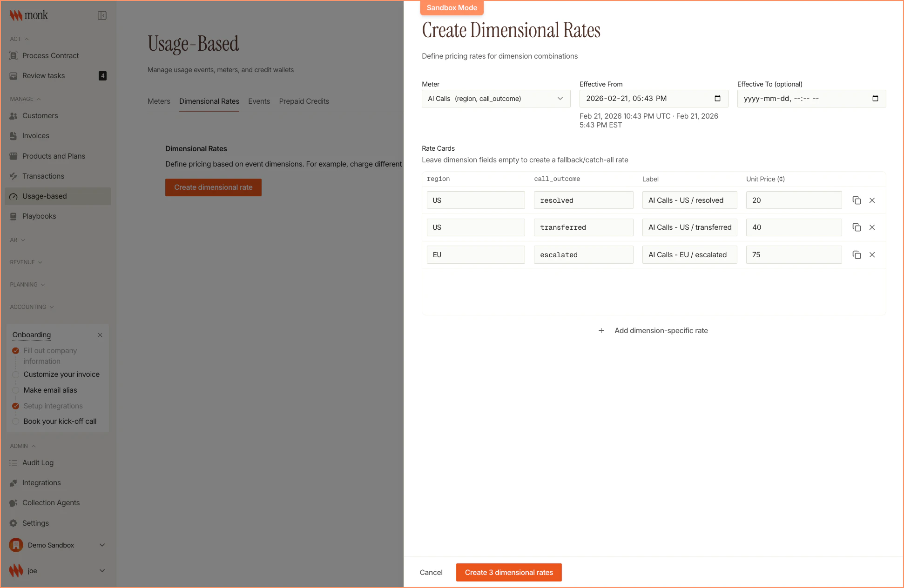This screenshot has height=588, width=904.
Task: Duplicate the AI Calls - US / resolved rate row
Action: pos(857,200)
